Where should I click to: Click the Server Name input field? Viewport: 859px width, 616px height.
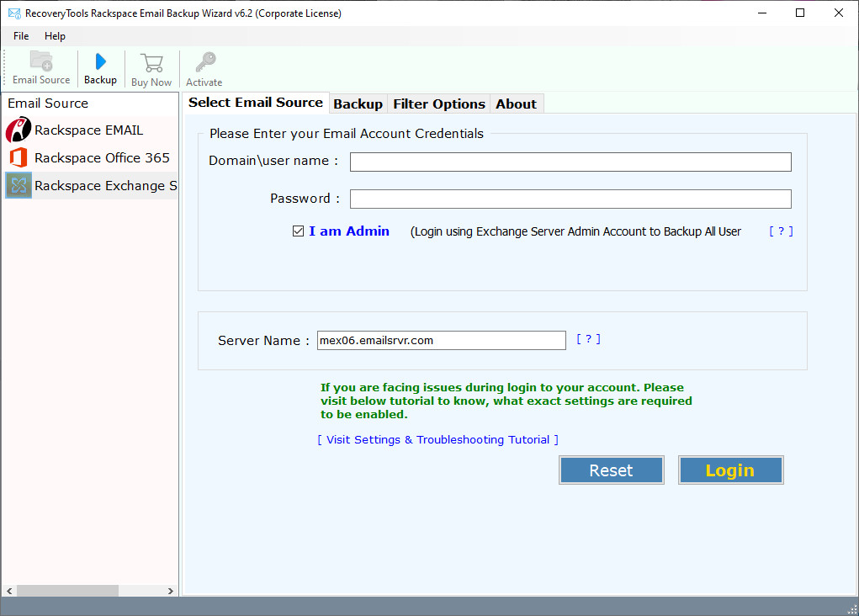tap(442, 340)
